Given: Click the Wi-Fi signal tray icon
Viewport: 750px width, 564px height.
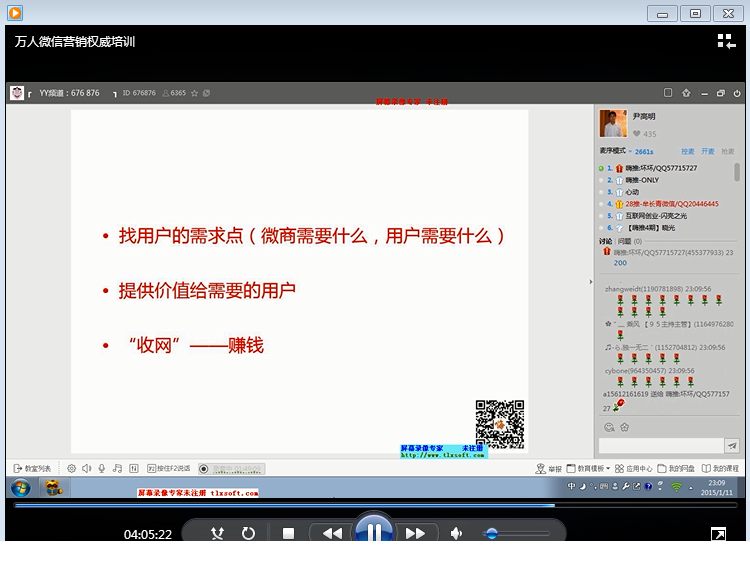Looking at the screenshot, I should 676,487.
